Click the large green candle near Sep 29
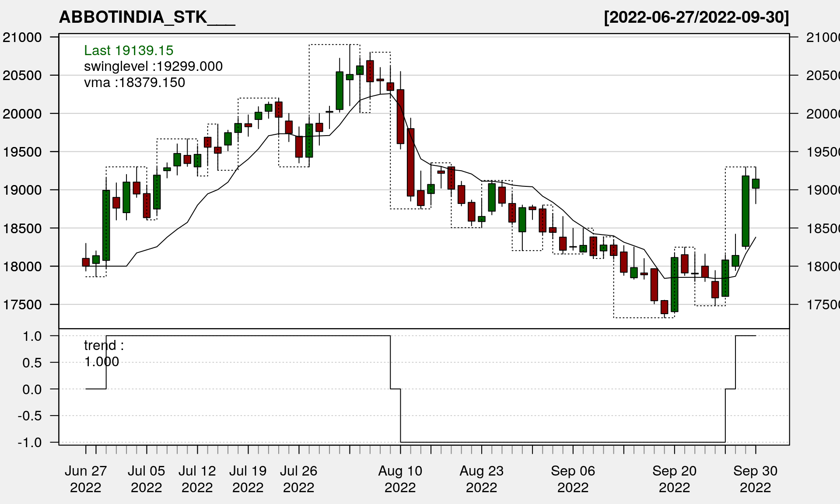Screen dimensions: 840x504 pyautogui.click(x=745, y=211)
